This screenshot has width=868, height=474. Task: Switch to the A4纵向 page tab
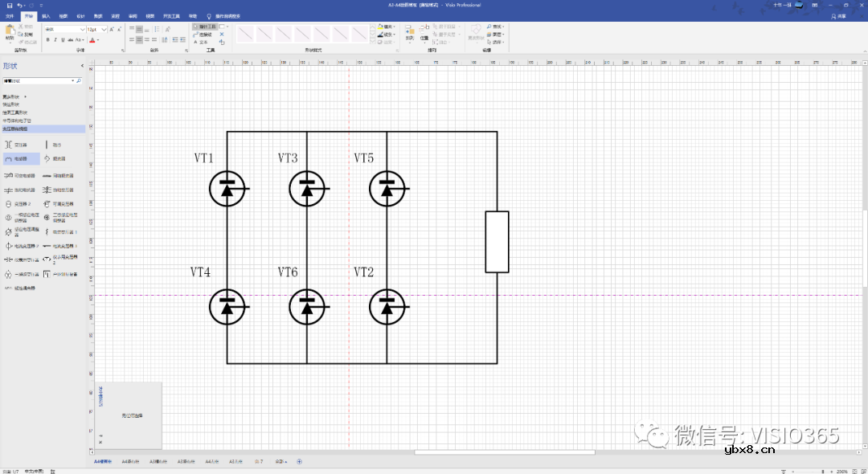(x=129, y=462)
